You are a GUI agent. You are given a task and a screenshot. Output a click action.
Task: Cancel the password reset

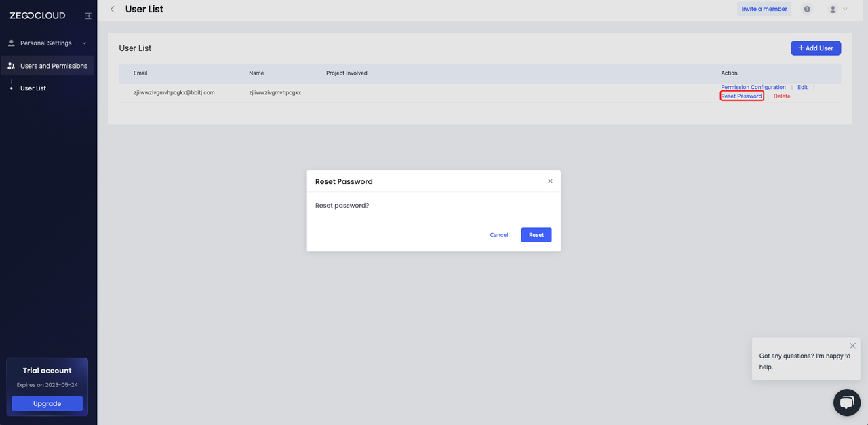tap(498, 235)
